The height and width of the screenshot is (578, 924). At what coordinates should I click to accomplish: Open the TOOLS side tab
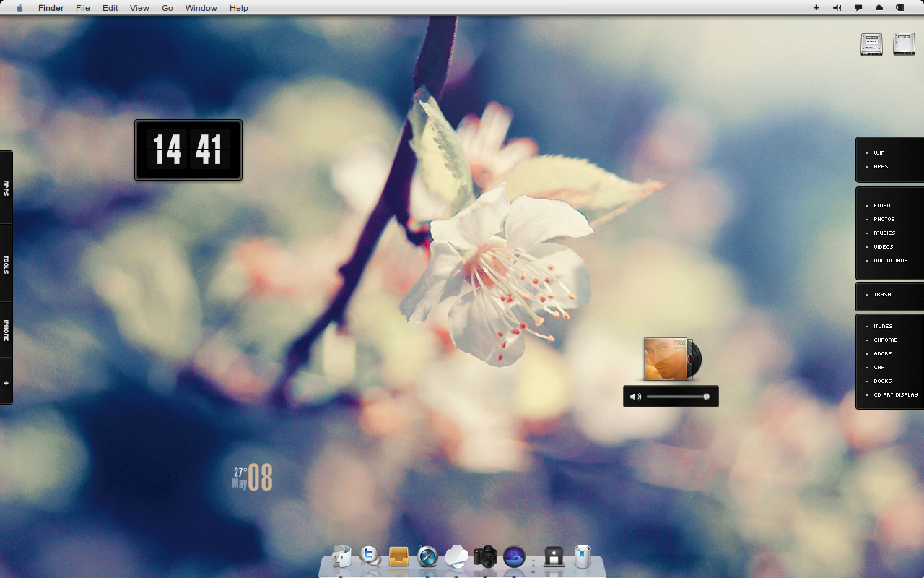(6, 264)
